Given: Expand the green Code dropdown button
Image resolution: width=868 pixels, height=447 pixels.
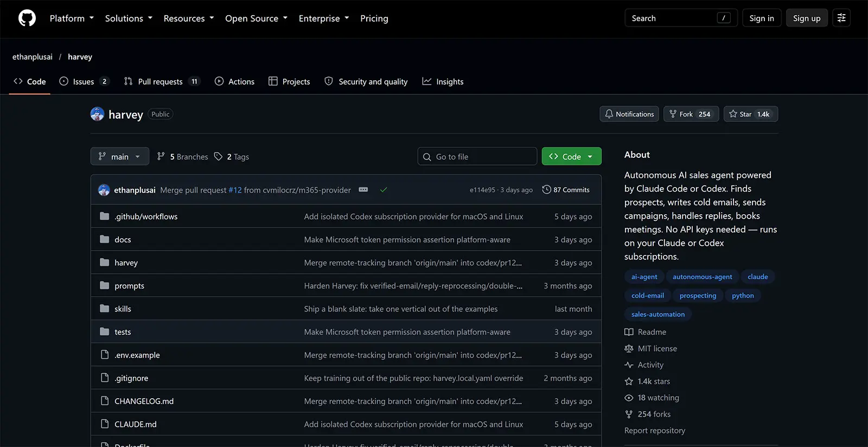Looking at the screenshot, I should pyautogui.click(x=572, y=156).
